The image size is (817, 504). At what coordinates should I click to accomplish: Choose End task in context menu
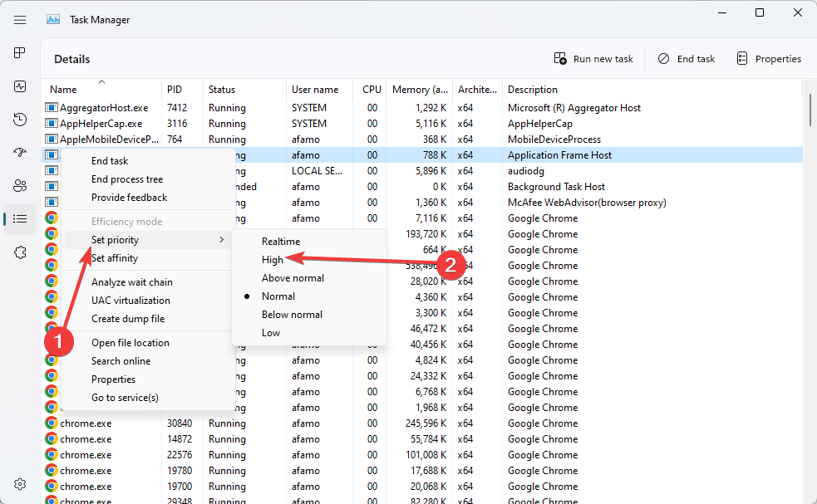149,161
